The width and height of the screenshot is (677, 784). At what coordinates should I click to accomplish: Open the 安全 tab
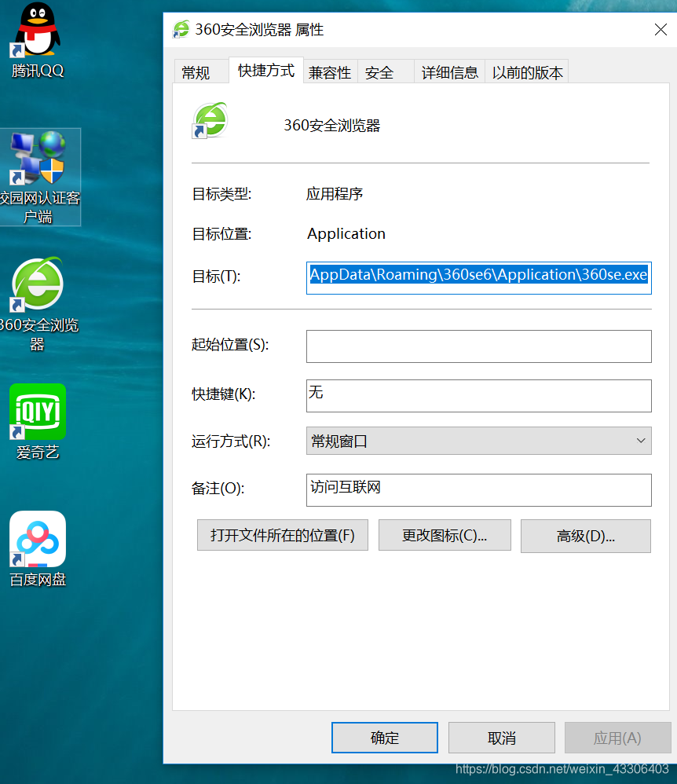tap(386, 71)
